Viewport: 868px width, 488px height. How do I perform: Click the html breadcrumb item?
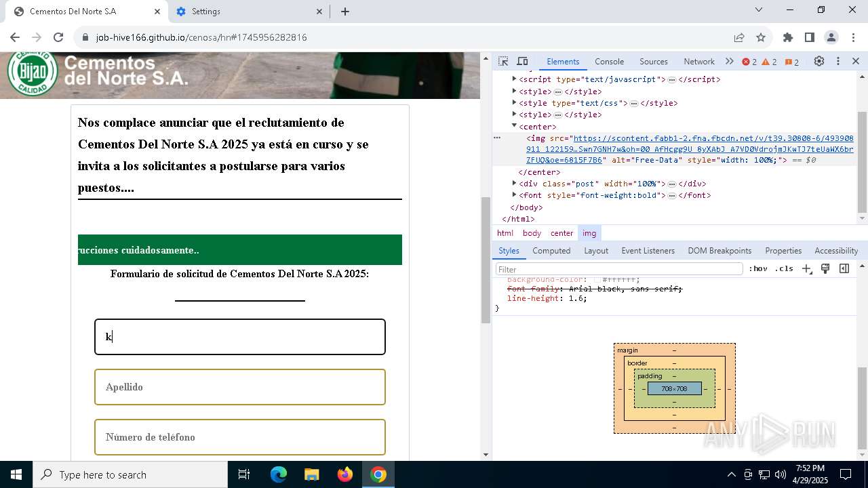click(x=505, y=232)
